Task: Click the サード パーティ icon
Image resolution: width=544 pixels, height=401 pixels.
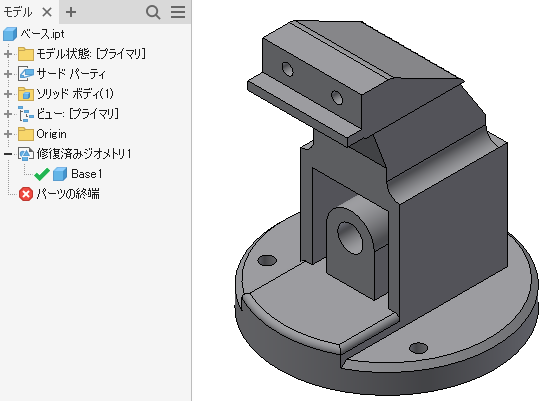Action: click(26, 74)
